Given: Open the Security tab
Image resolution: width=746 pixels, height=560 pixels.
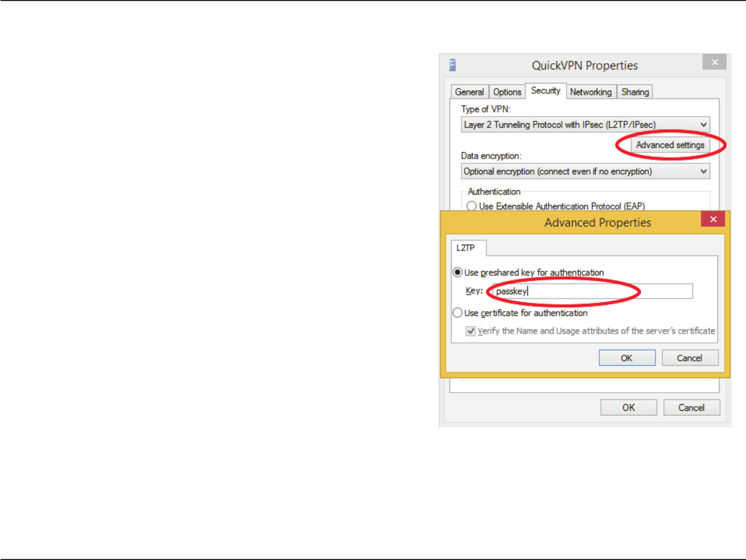Looking at the screenshot, I should (x=546, y=91).
